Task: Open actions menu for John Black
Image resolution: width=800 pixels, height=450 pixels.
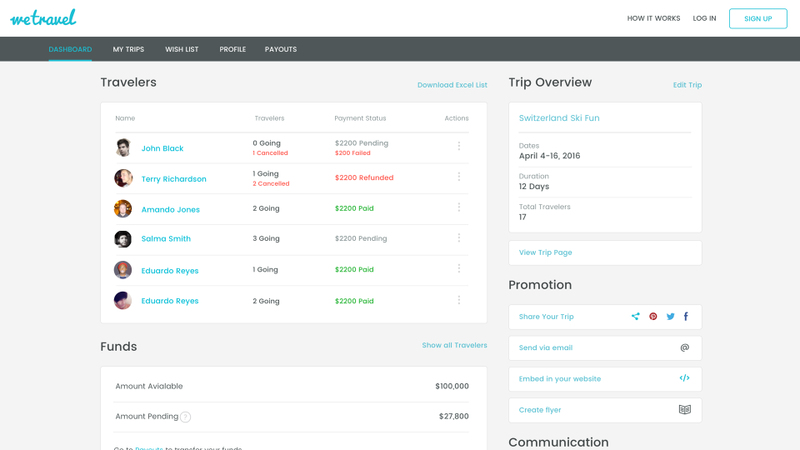Action: pos(459,146)
